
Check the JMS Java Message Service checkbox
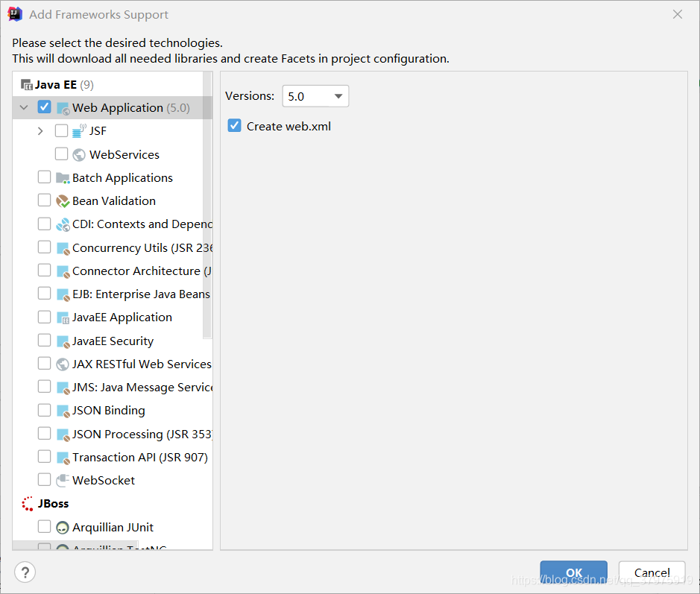(44, 387)
